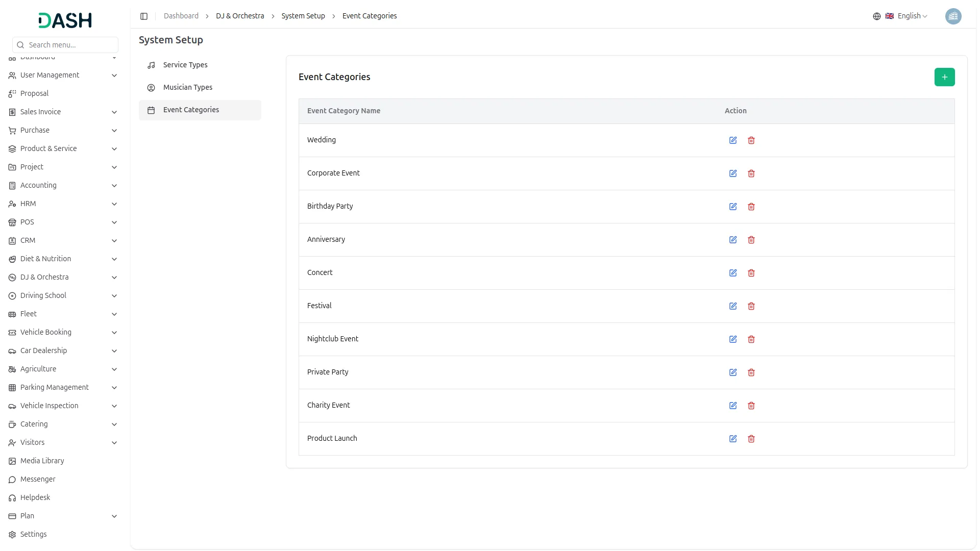Click trash icon for Concert row

pyautogui.click(x=751, y=273)
